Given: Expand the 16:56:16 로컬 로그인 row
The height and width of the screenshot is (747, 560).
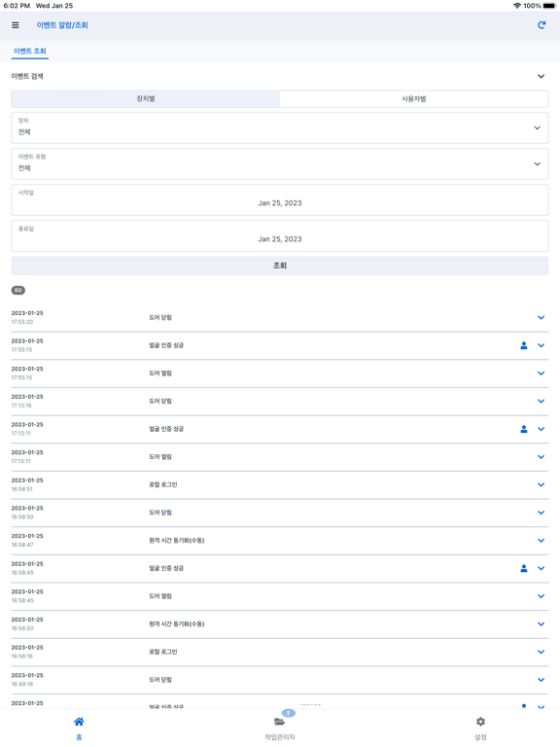Looking at the screenshot, I should coord(541,653).
